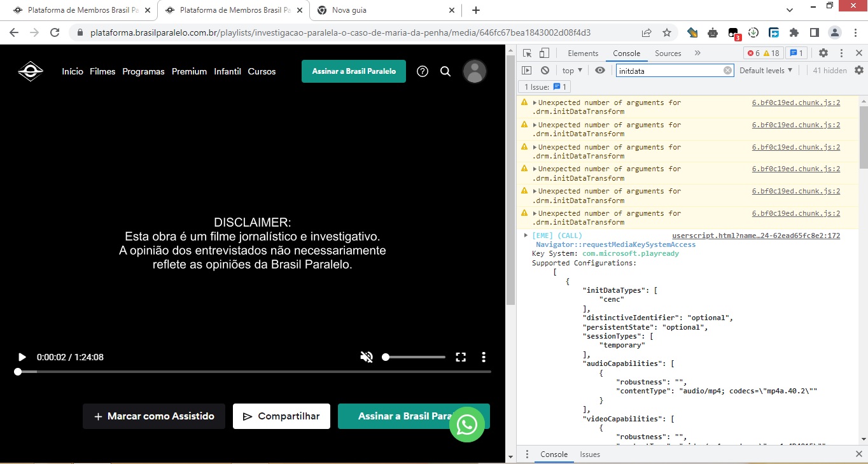Enter fullscreen video mode
The height and width of the screenshot is (464, 868).
tap(461, 357)
